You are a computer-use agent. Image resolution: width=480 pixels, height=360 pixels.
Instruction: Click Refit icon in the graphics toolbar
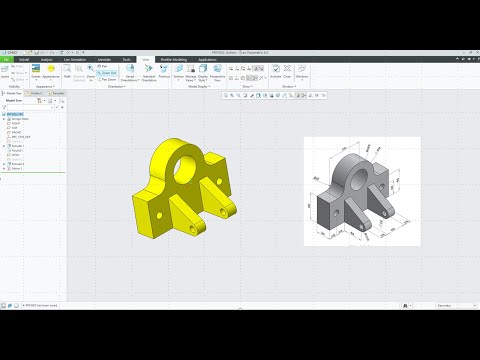[x=226, y=96]
